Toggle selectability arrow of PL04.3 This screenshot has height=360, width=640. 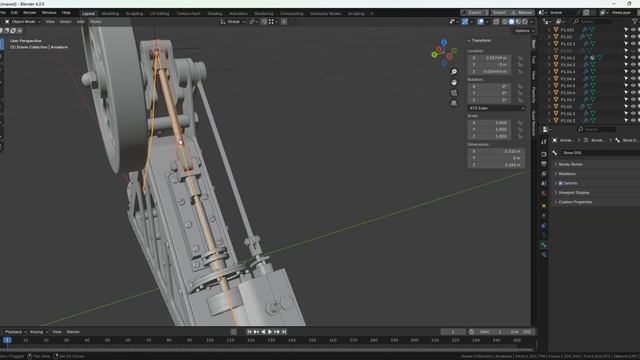(626, 72)
